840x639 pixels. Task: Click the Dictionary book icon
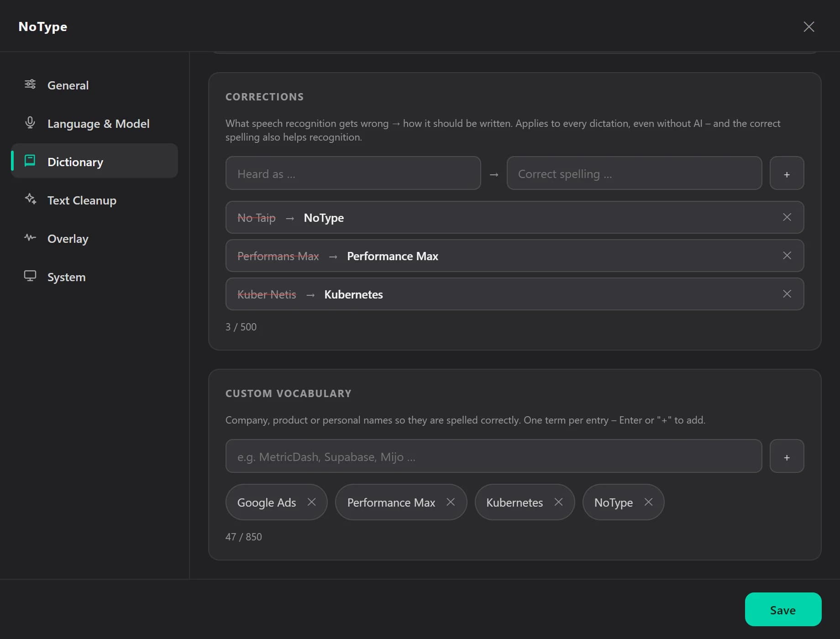(30, 160)
